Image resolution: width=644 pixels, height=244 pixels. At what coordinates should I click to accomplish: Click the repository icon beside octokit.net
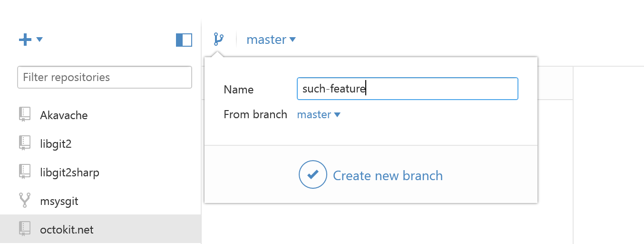click(24, 229)
